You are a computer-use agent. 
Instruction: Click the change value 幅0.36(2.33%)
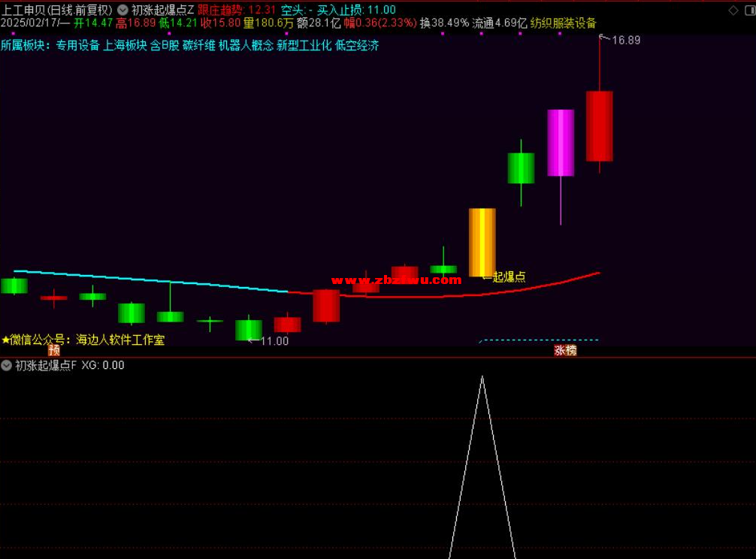(x=380, y=23)
